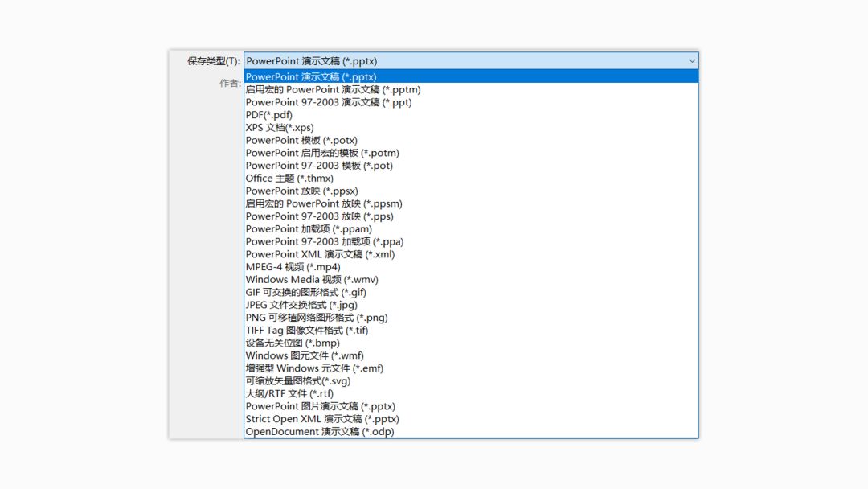This screenshot has width=868, height=489.
Task: Select PowerPoint 97-2003 加载项 (*.ppa)
Action: point(471,242)
